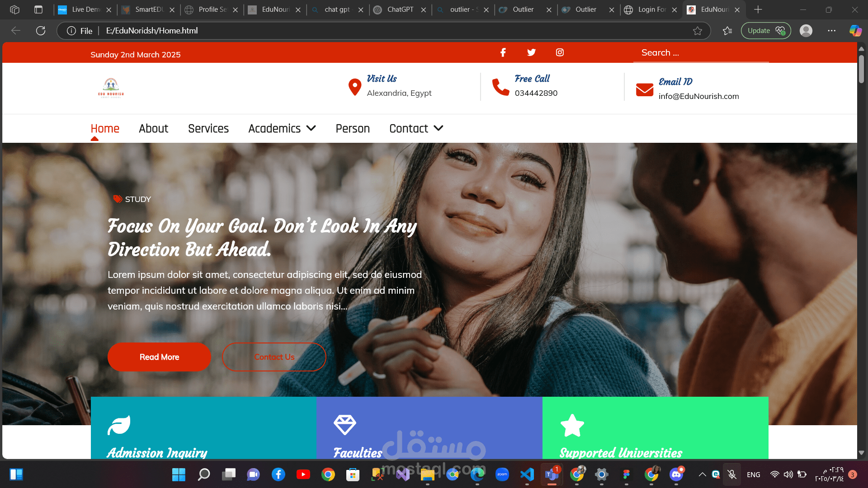Open the Person nav item
This screenshot has width=868, height=488.
click(x=353, y=129)
